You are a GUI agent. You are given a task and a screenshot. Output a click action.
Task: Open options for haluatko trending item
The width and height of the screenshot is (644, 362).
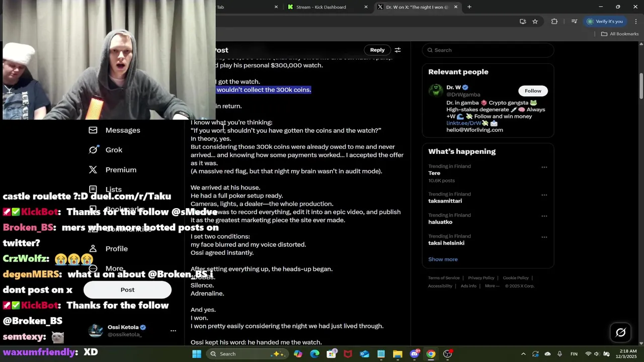(x=544, y=216)
